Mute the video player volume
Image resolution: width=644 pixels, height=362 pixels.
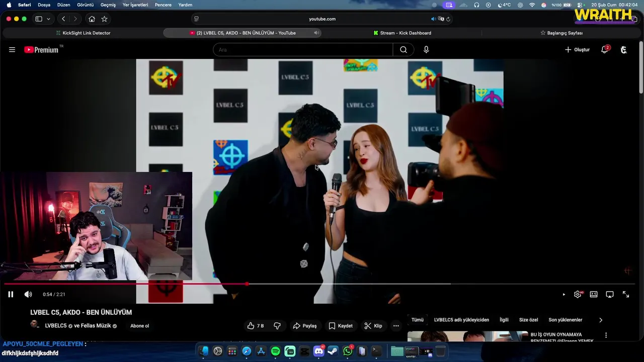28,294
